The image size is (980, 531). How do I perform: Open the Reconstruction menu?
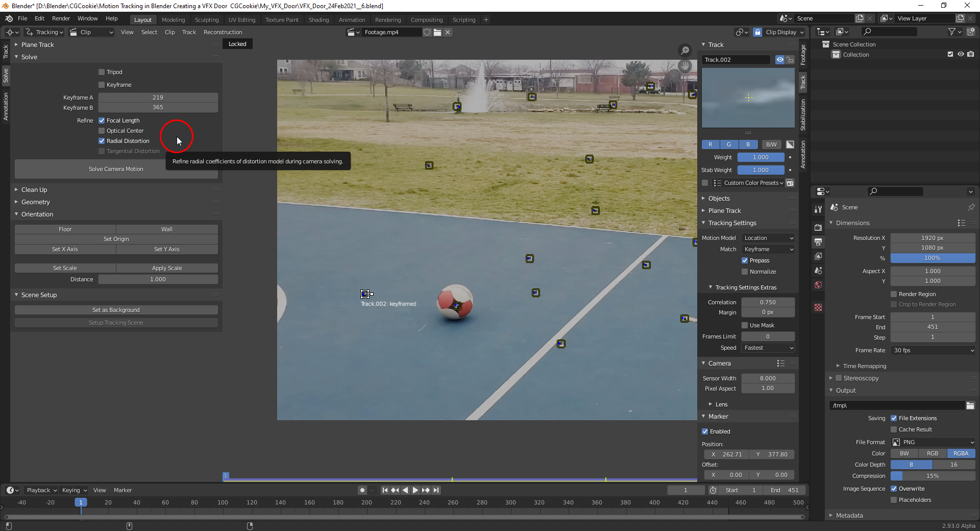223,32
